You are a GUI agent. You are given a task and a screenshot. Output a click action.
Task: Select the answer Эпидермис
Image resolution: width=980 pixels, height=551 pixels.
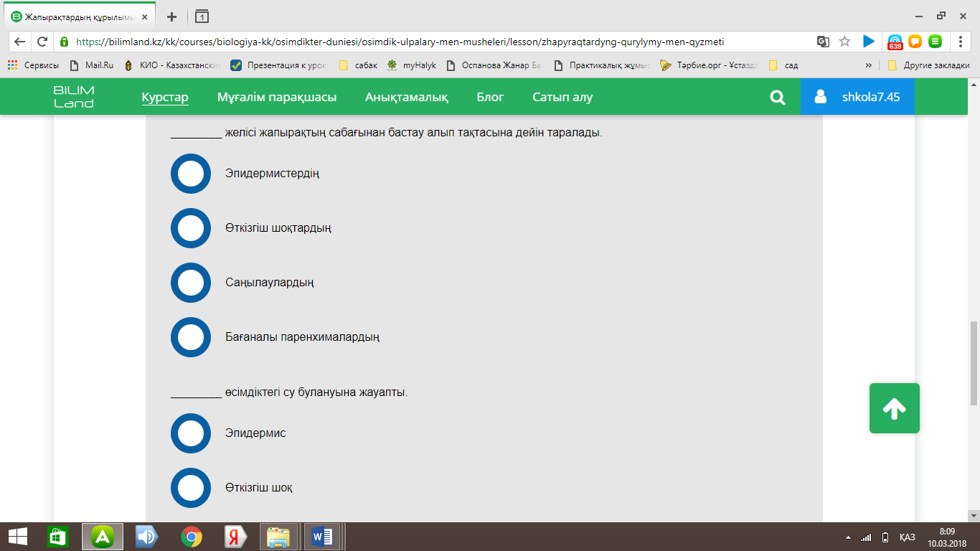(x=191, y=433)
